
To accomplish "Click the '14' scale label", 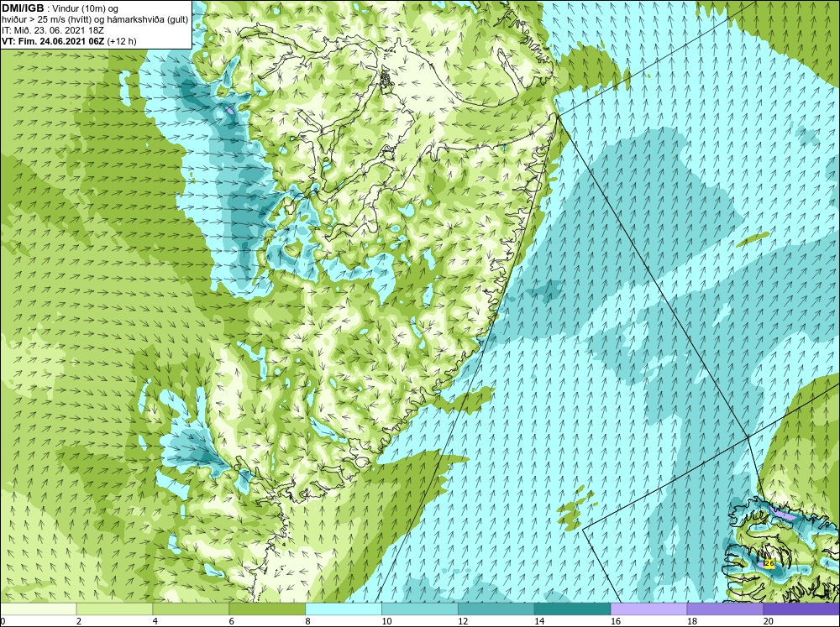I will 539,621.
